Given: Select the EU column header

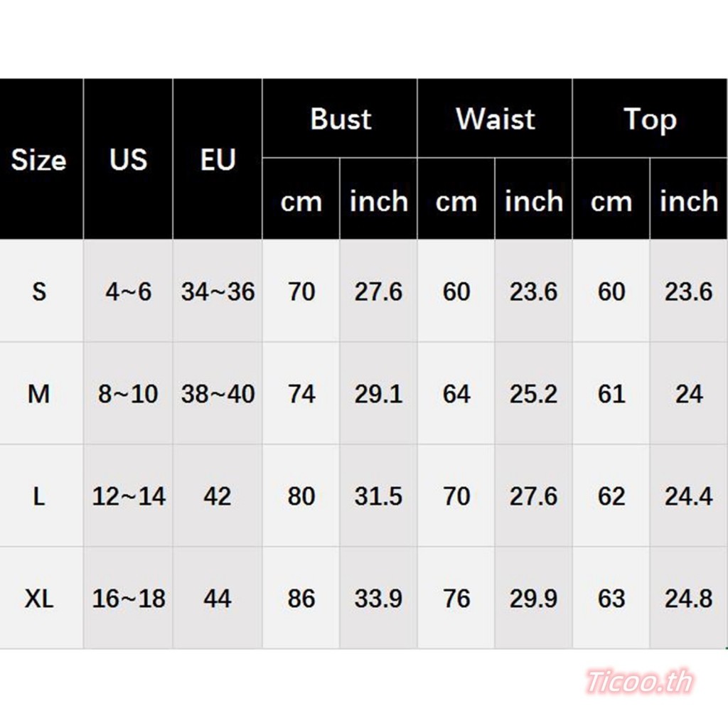Looking at the screenshot, I should pyautogui.click(x=218, y=160).
